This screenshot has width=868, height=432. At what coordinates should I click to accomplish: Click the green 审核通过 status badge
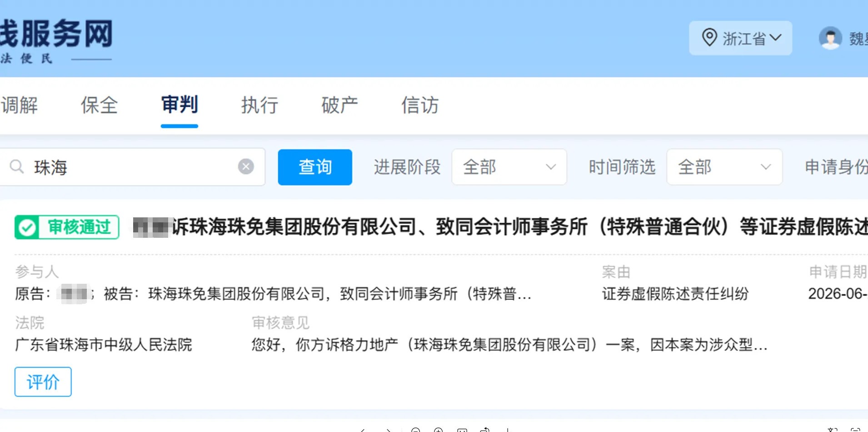click(67, 227)
